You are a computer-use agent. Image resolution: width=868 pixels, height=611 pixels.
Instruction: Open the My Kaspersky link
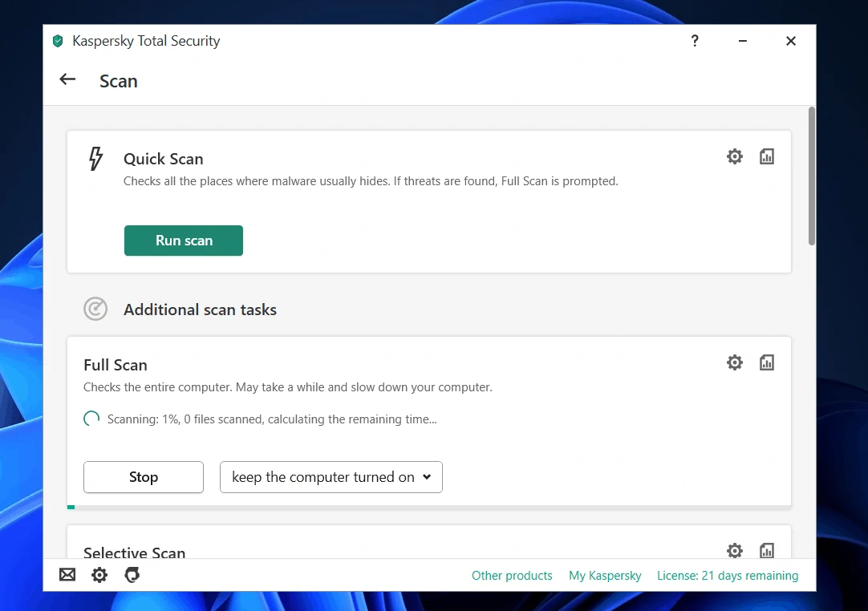(605, 576)
